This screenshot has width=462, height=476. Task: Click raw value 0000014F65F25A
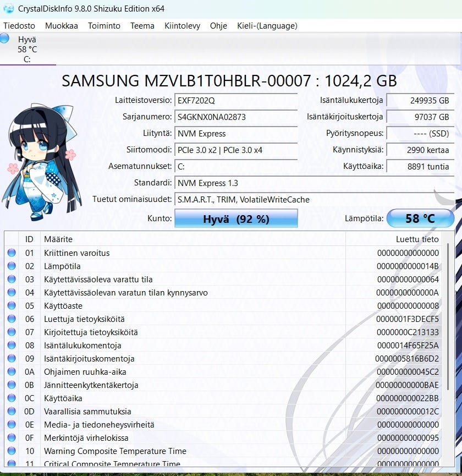[408, 346]
